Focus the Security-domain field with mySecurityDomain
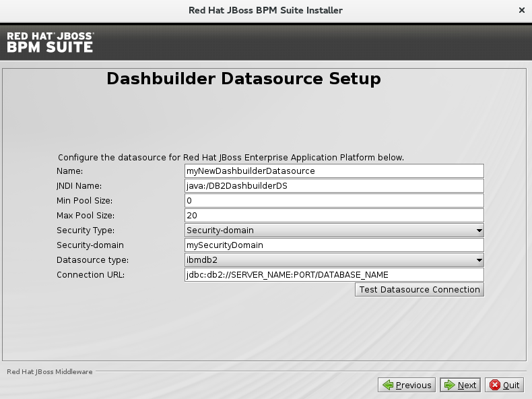This screenshot has width=532, height=399. (334, 245)
